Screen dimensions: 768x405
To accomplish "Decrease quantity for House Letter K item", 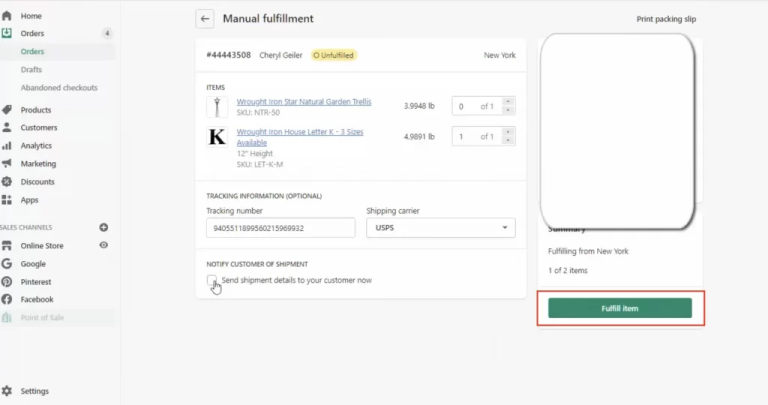I will tap(508, 140).
